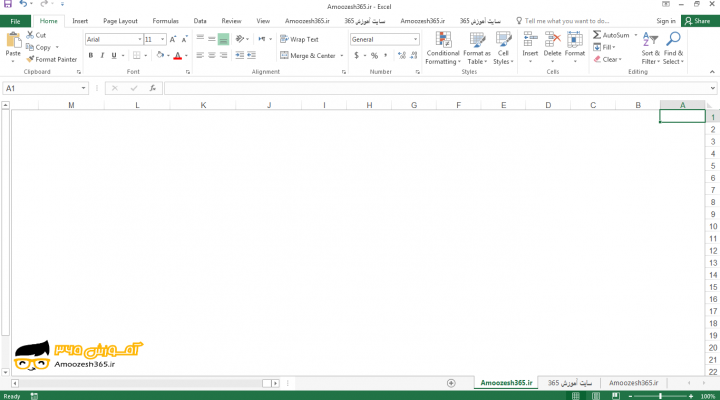
Task: Expand Merge & Center dropdown arrow
Action: click(342, 56)
